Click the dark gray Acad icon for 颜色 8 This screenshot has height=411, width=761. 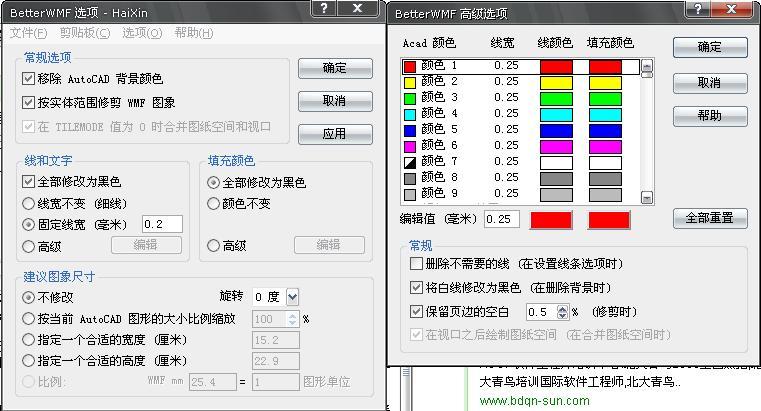(410, 179)
